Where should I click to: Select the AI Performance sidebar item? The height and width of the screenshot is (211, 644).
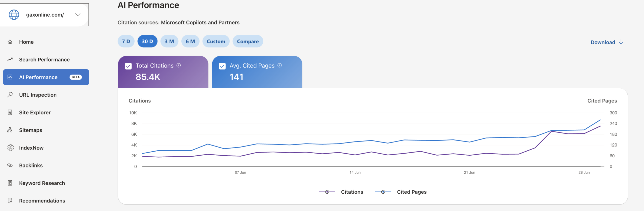tap(46, 77)
